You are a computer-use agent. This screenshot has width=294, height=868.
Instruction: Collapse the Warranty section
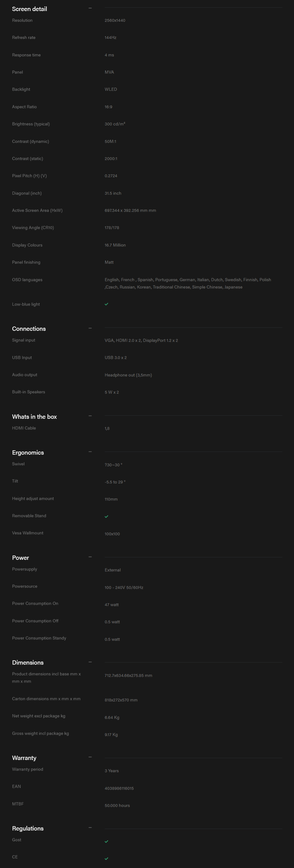tap(90, 757)
